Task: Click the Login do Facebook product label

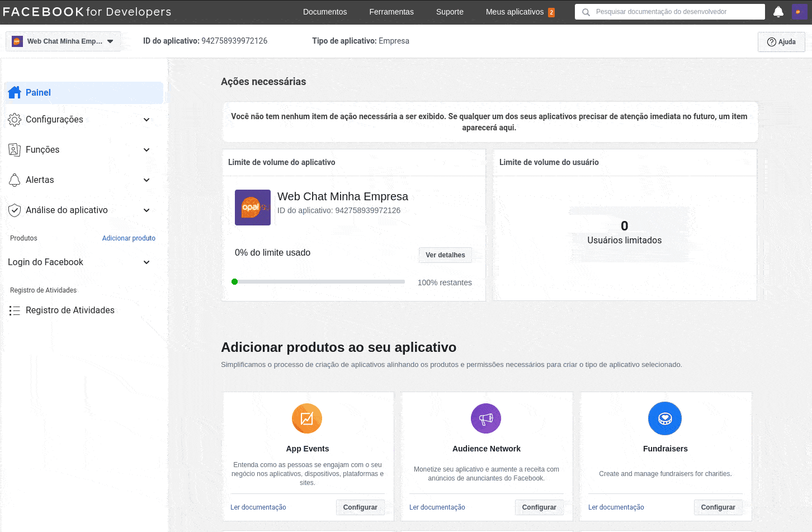Action: click(45, 262)
